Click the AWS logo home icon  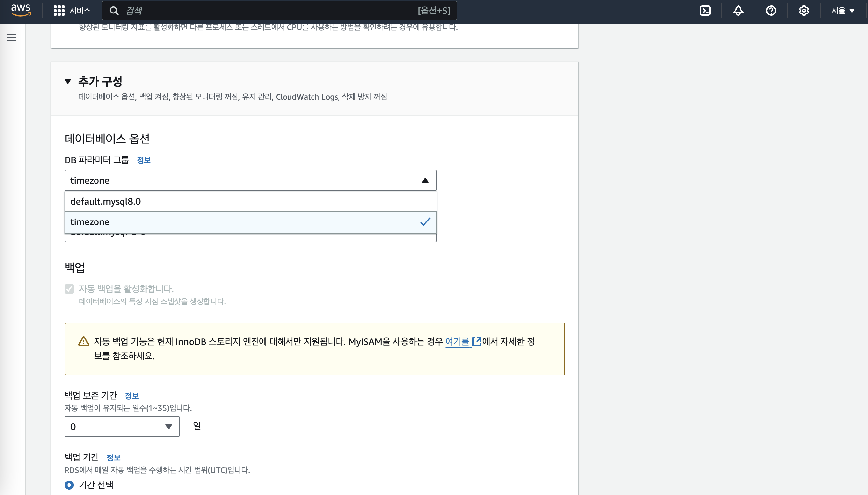tap(20, 10)
